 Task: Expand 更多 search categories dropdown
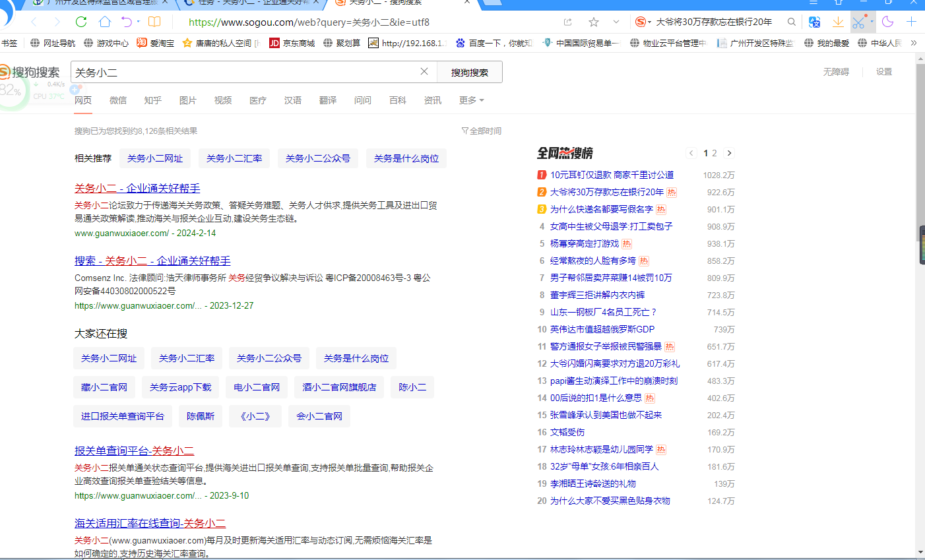pos(472,100)
